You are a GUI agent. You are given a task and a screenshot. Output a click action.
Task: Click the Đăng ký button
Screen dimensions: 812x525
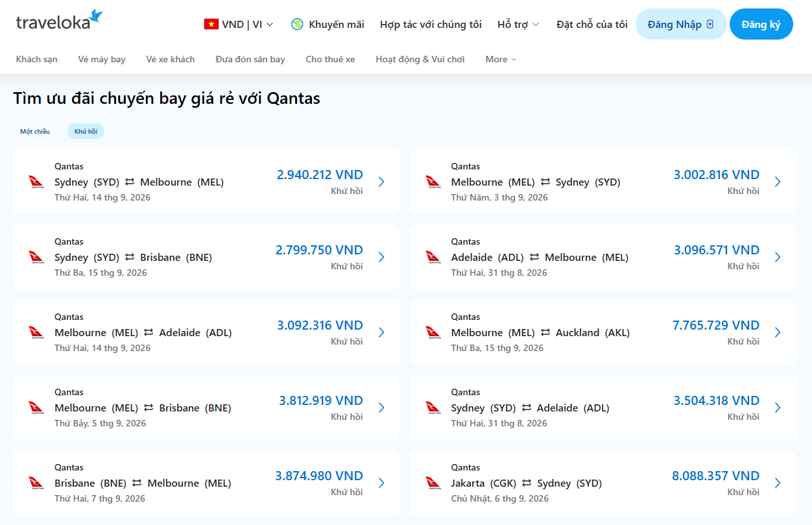761,24
